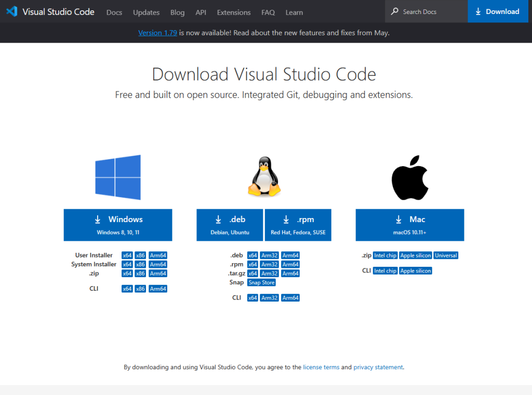Open the privacy statement link

378,367
